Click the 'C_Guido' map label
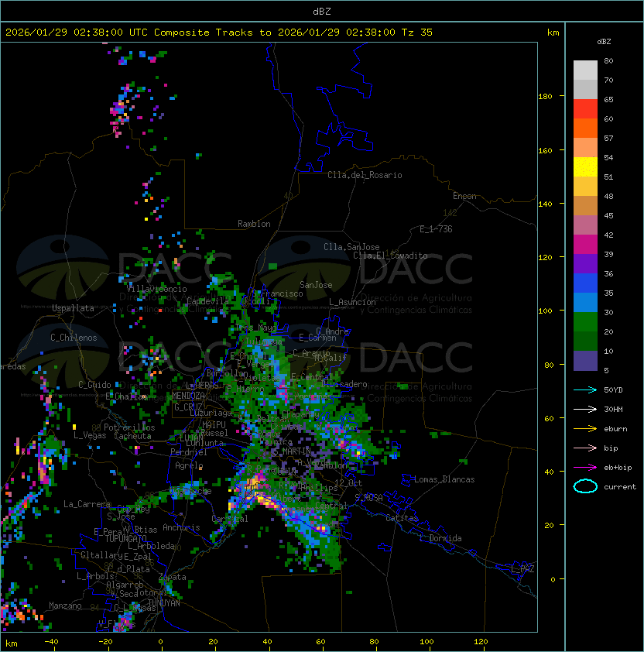Viewport: 644px width, 652px height. [x=94, y=385]
